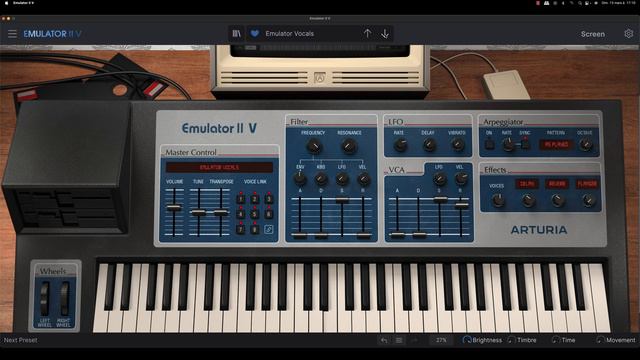Click the Movement macro knob
Screen dimensions: 640x360
[600, 340]
